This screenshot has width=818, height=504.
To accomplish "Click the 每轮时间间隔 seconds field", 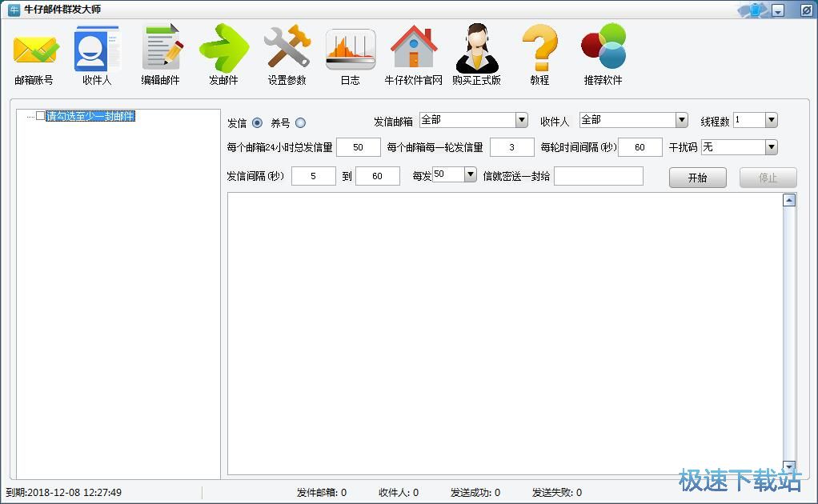I will (640, 147).
